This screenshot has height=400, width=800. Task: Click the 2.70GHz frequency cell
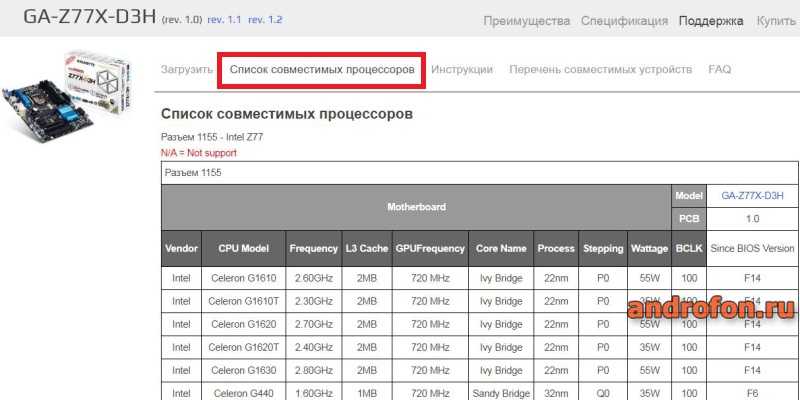[313, 324]
